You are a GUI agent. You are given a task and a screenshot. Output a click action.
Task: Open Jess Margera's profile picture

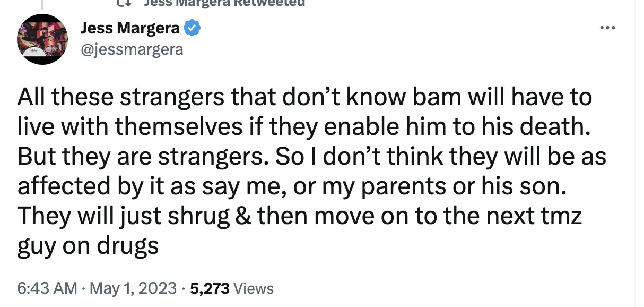click(42, 39)
